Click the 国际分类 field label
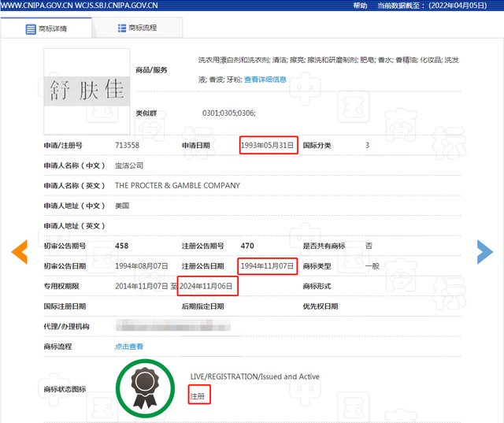504x423 pixels. click(317, 145)
